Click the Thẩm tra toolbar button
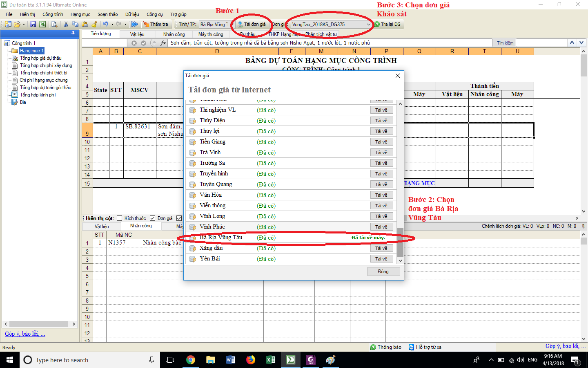588x368 pixels. coord(156,25)
